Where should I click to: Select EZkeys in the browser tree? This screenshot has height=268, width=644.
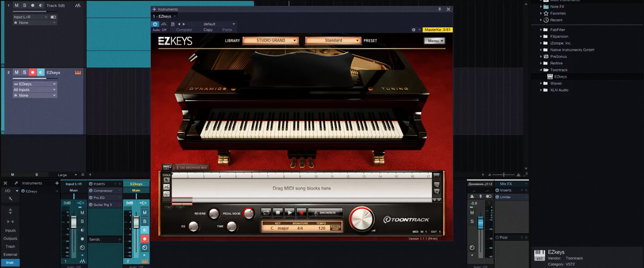coord(560,77)
